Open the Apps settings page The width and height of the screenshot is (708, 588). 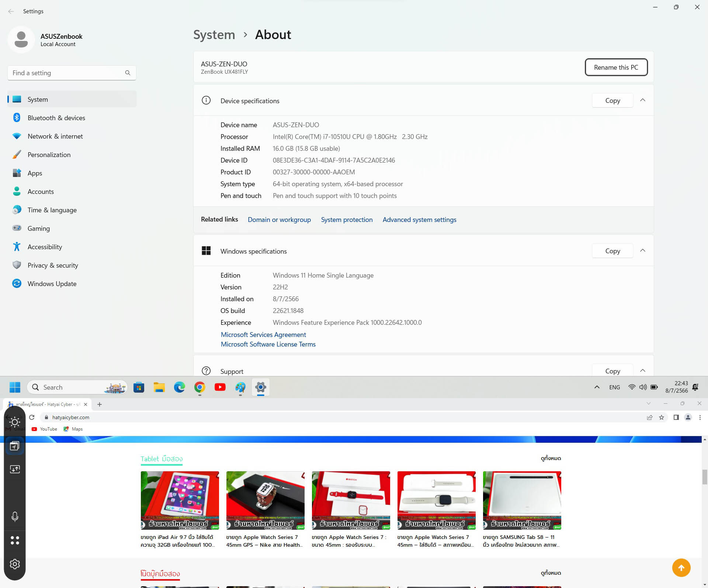click(72, 173)
